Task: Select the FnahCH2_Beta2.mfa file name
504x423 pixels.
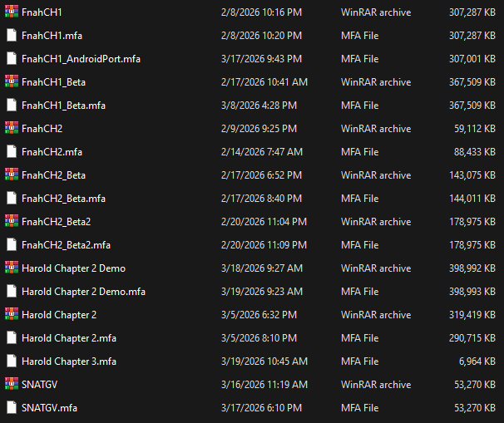Action: (x=66, y=245)
